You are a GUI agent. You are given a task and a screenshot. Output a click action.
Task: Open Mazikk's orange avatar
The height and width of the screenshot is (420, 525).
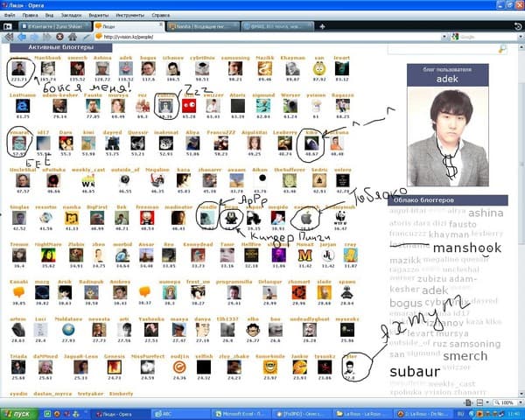[x=264, y=68]
